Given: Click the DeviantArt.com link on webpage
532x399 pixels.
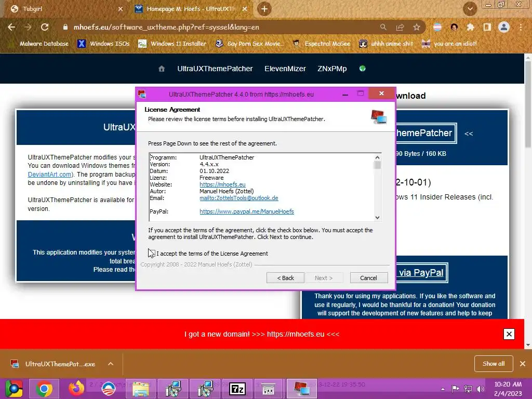Looking at the screenshot, I should tap(49, 175).
